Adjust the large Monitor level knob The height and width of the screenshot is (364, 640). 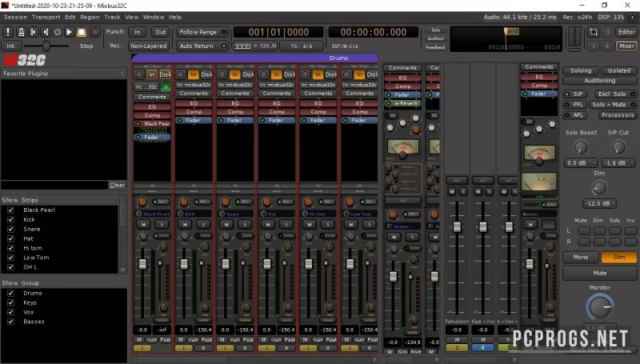point(599,307)
